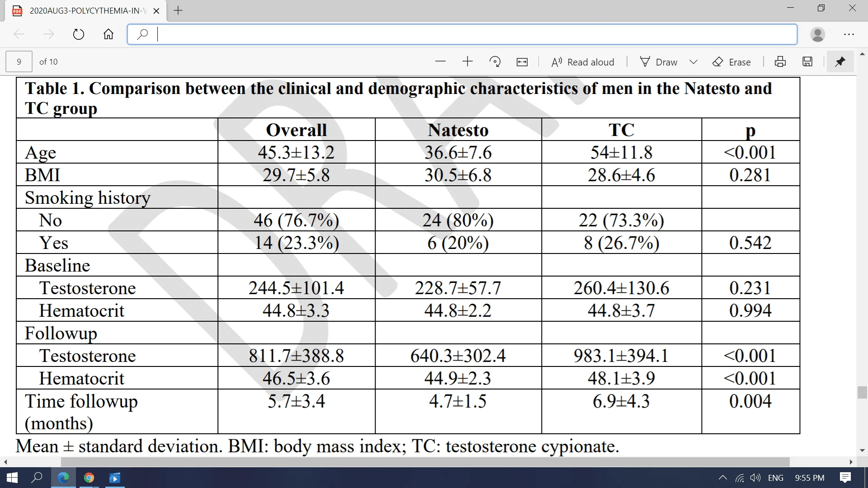
Task: Open the Draw pen options dropdown
Action: [x=693, y=61]
